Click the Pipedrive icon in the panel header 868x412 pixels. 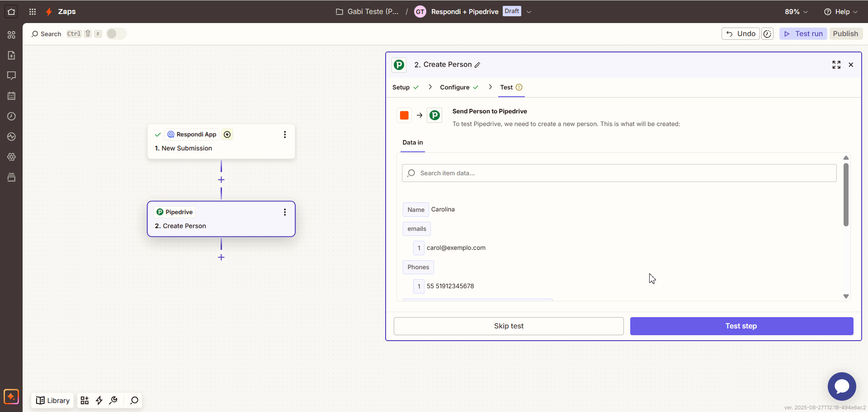[x=399, y=65]
